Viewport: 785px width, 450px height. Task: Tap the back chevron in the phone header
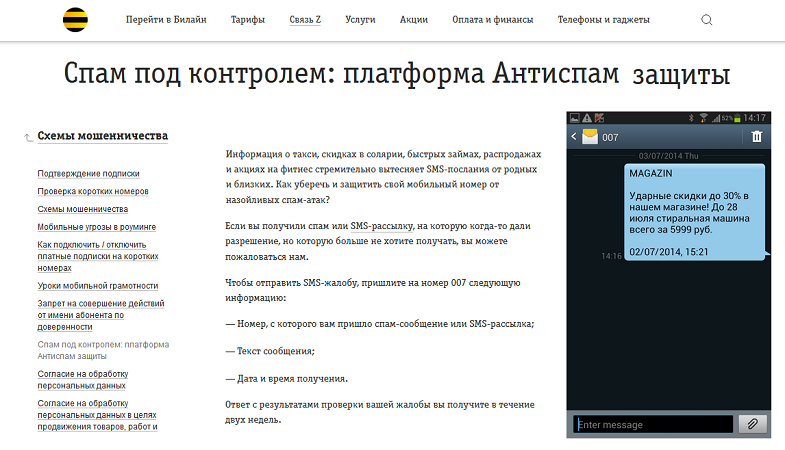pyautogui.click(x=574, y=136)
